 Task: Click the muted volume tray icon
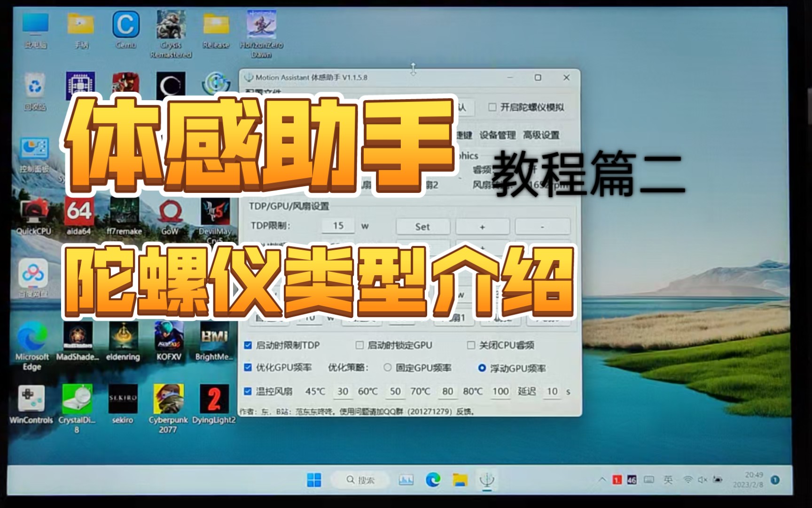pos(703,480)
